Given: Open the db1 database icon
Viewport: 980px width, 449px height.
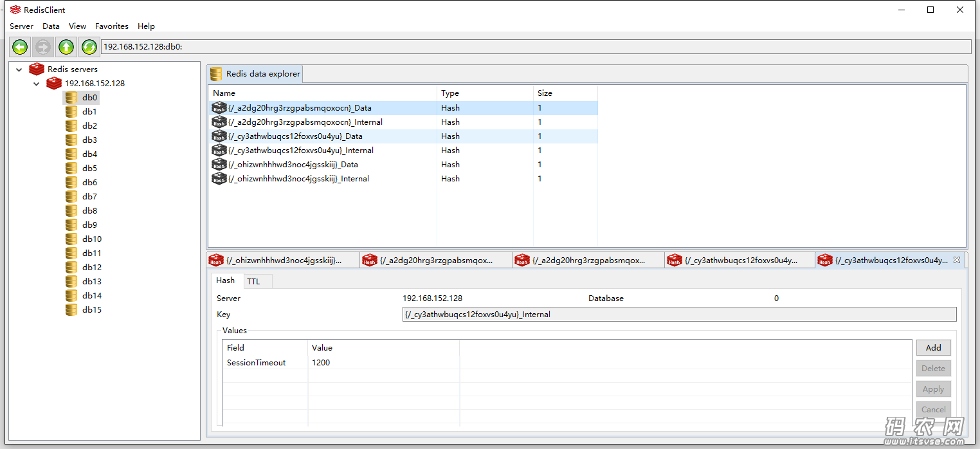Looking at the screenshot, I should [71, 112].
